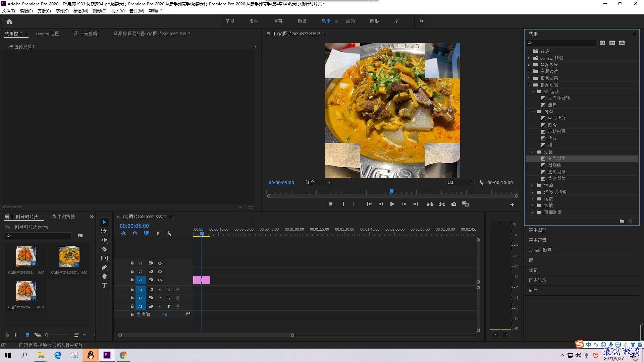644x362 pixels.
Task: Open the 序列(S) menu
Action: [x=62, y=11]
